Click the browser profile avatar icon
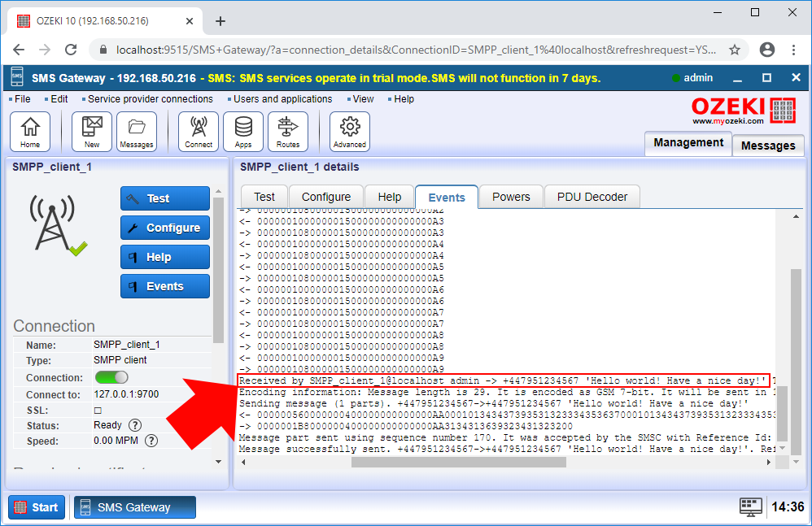 point(767,50)
